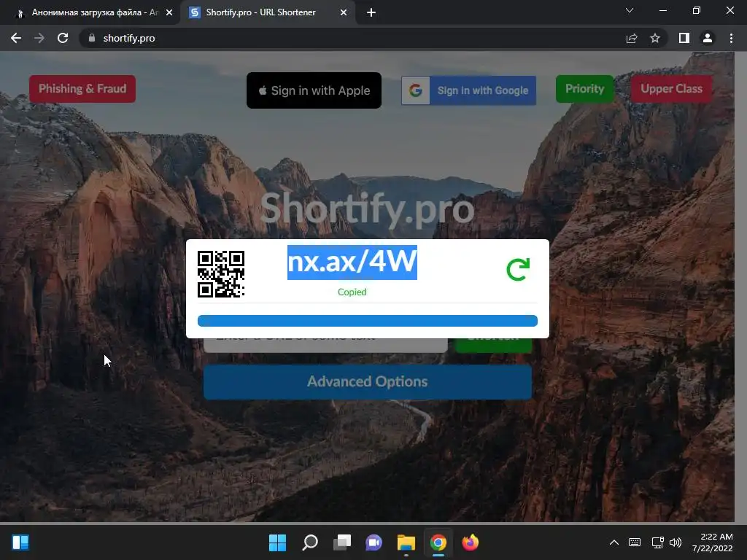Click the Google logo in sign-in button
The height and width of the screenshot is (560, 747).
(416, 90)
